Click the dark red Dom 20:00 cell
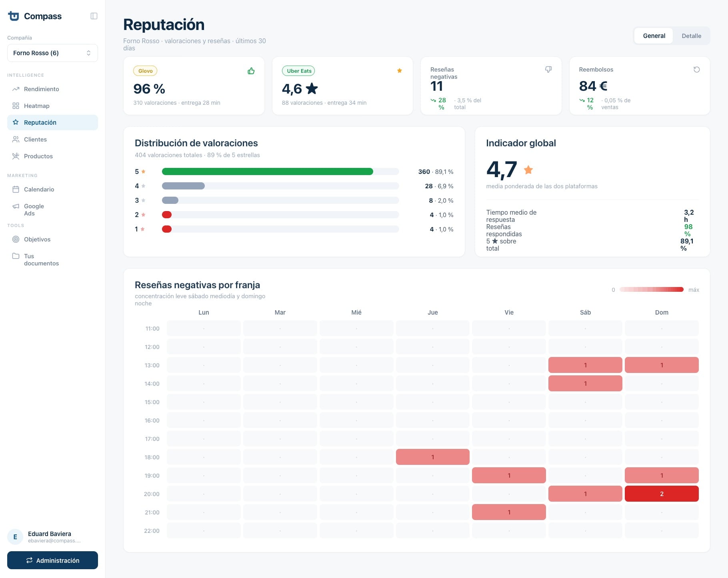 [662, 494]
